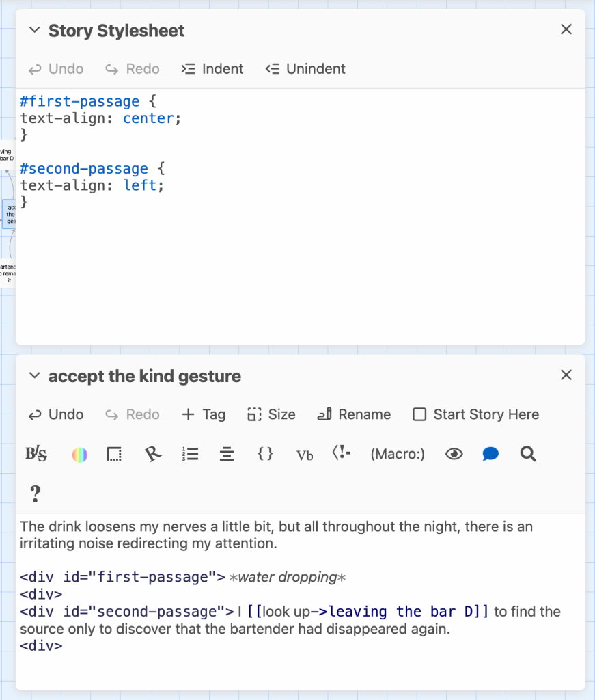
Task: Open the rainbow text colour picker
Action: [x=80, y=455]
